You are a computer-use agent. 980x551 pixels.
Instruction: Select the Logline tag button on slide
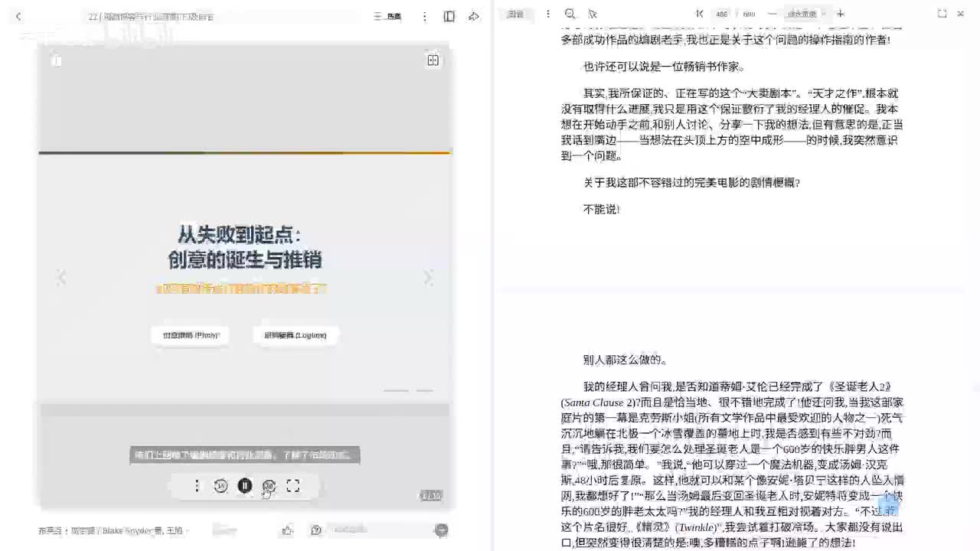coord(296,335)
